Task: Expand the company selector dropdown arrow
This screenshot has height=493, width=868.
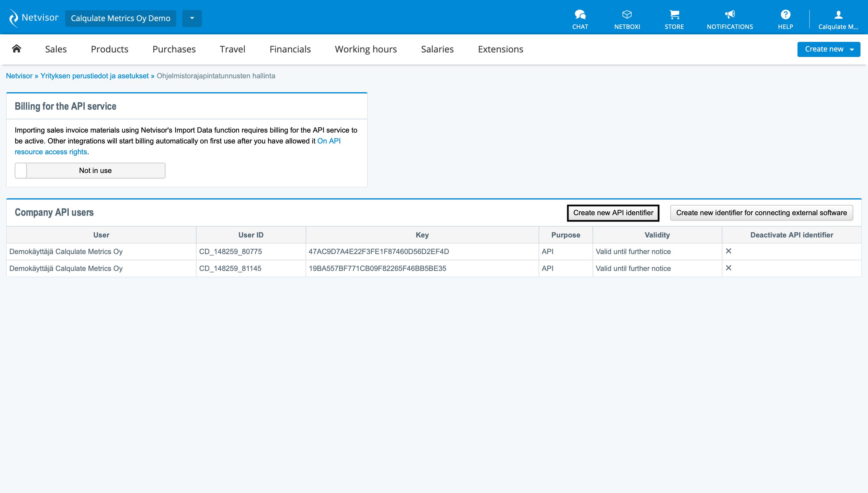Action: (192, 18)
